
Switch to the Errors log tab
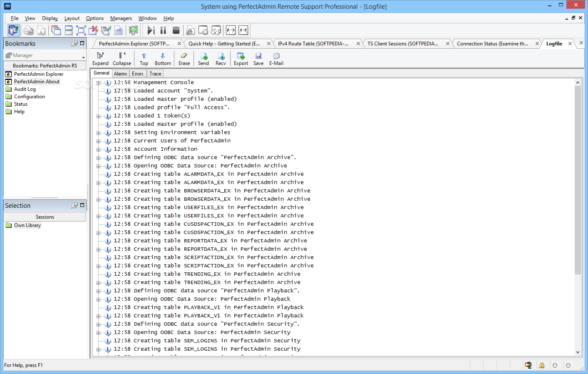pos(138,74)
